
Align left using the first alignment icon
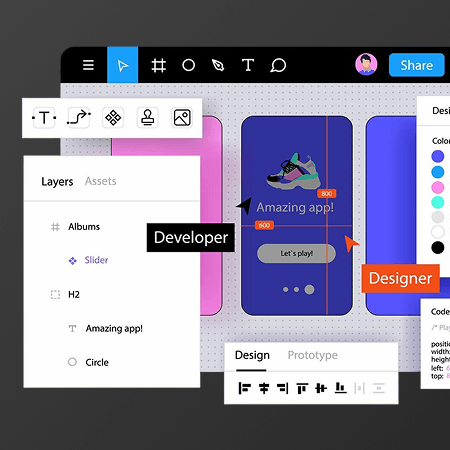(x=244, y=388)
